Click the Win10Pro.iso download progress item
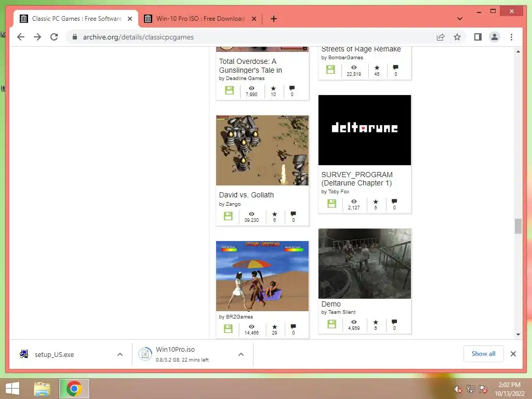Image resolution: width=532 pixels, height=399 pixels. (x=182, y=354)
